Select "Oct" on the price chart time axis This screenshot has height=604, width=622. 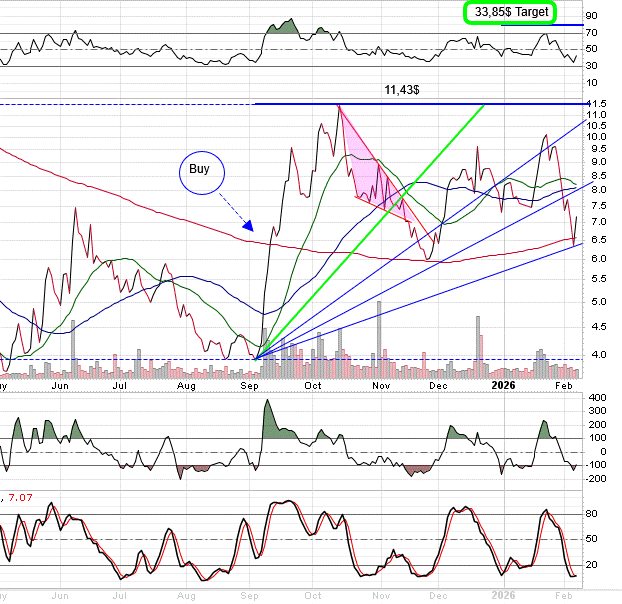(x=314, y=384)
